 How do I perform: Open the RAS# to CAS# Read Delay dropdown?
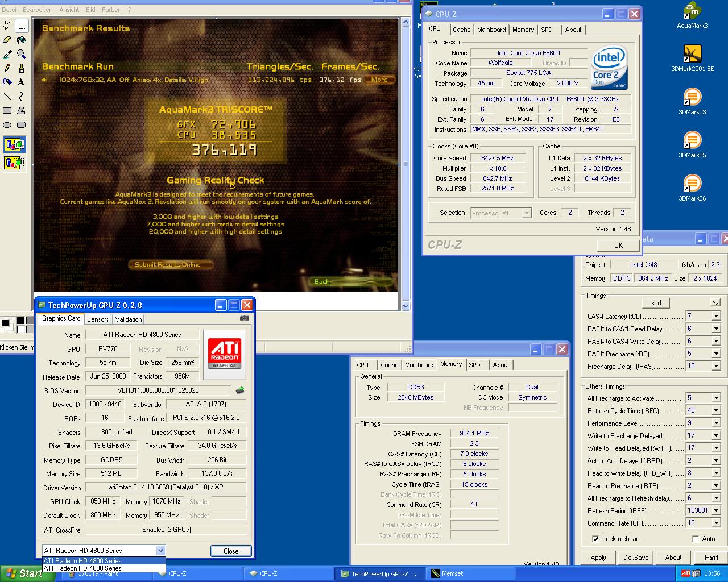coord(716,329)
